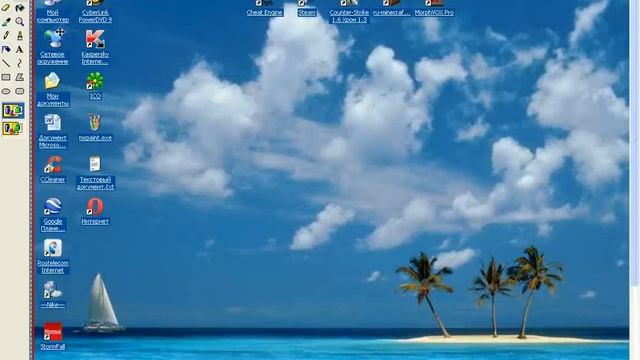Image resolution: width=640 pixels, height=360 pixels.
Task: Select the Rectangle shape tool
Action: click(6, 77)
